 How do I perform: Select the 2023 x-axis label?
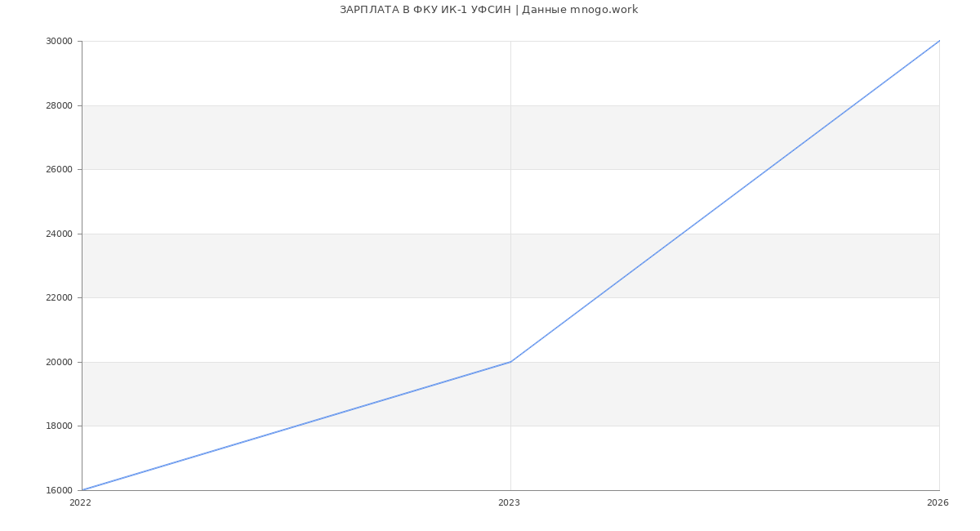tap(509, 503)
